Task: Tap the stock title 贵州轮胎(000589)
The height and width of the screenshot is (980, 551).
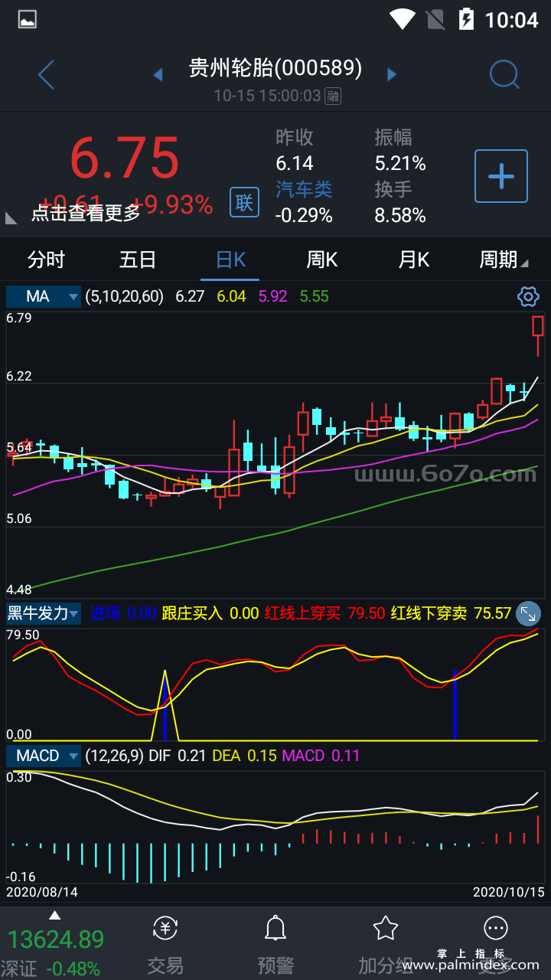Action: tap(275, 68)
